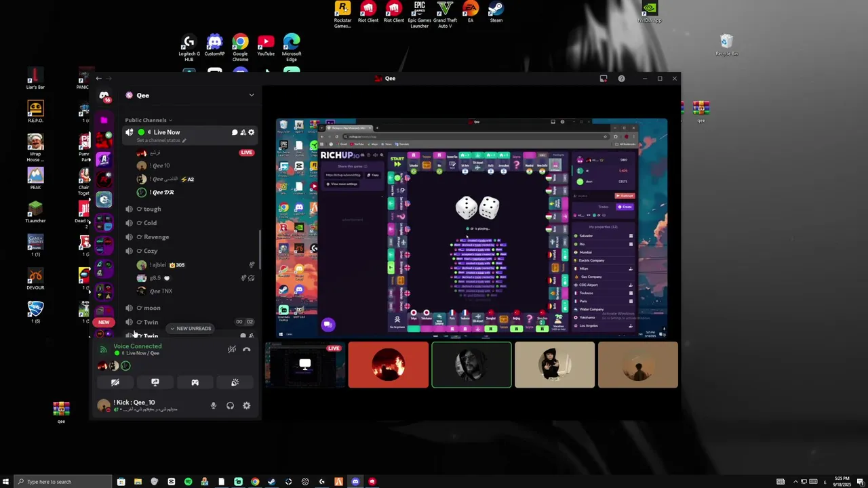Open Google Chrome desktop shortcut

coord(240,48)
